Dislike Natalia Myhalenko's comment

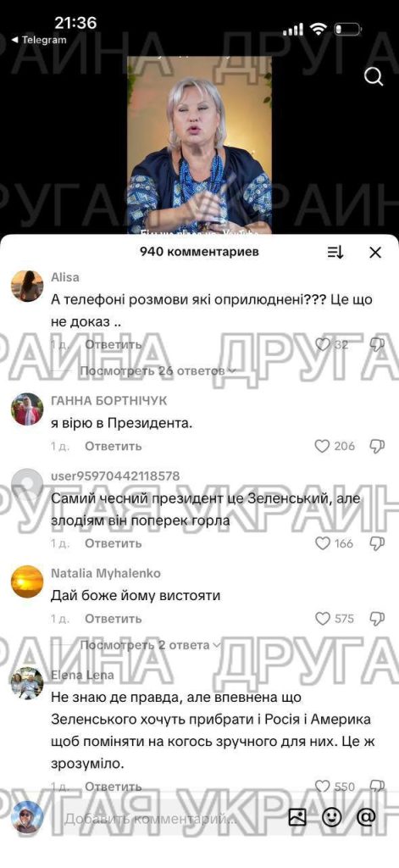tap(378, 618)
